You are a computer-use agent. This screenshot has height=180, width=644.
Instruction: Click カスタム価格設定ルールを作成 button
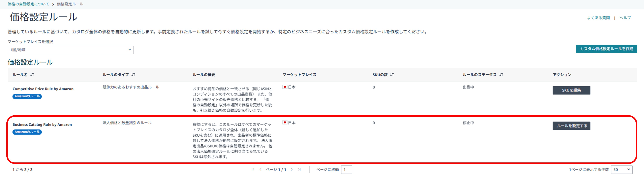(x=606, y=49)
